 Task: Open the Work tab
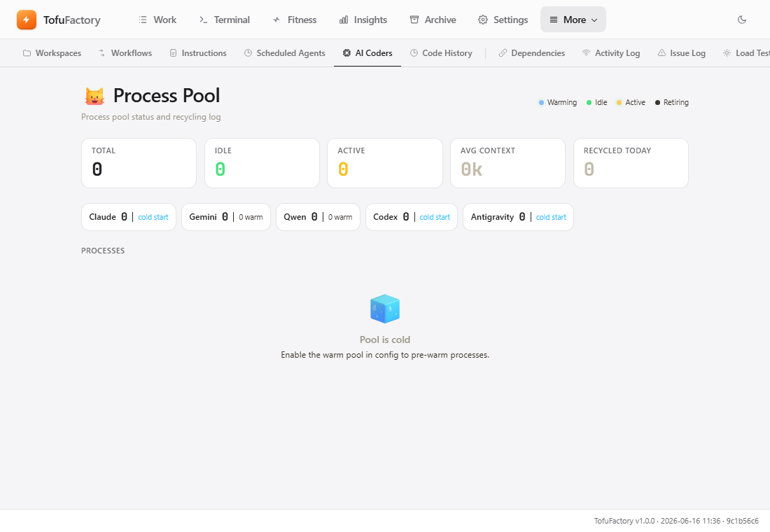pyautogui.click(x=157, y=20)
